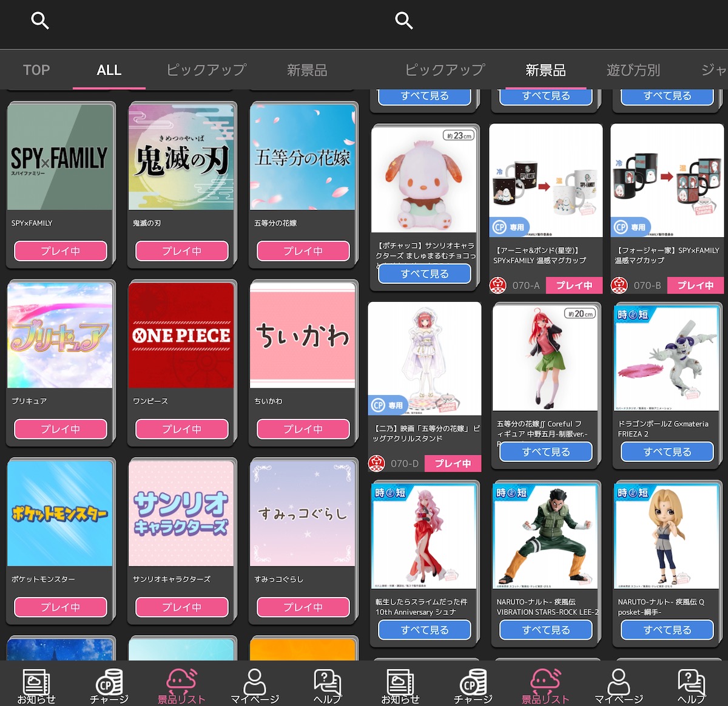
Task: View the FRIEZA figure image
Action: [x=667, y=358]
